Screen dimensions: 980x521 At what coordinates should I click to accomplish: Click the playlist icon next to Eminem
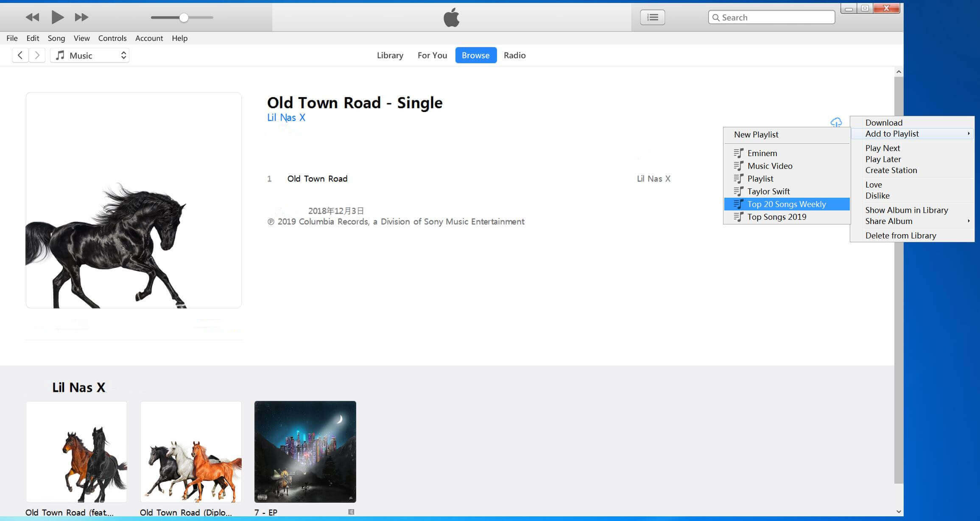738,152
